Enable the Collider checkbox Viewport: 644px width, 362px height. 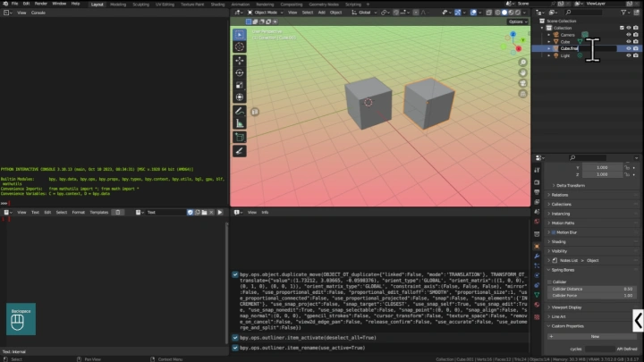point(550,281)
